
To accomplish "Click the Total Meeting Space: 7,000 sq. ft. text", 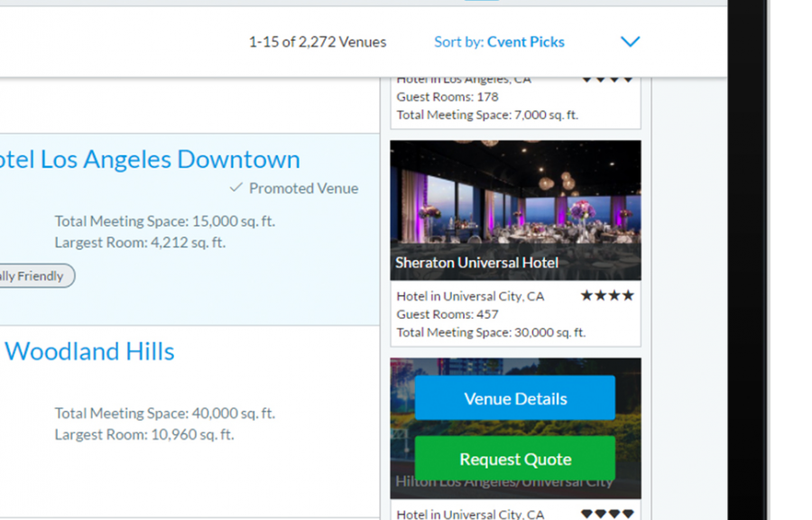I will pos(487,115).
